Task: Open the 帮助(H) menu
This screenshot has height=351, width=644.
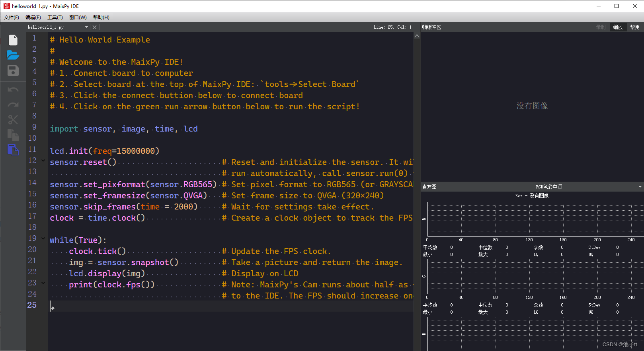Action: pyautogui.click(x=101, y=17)
